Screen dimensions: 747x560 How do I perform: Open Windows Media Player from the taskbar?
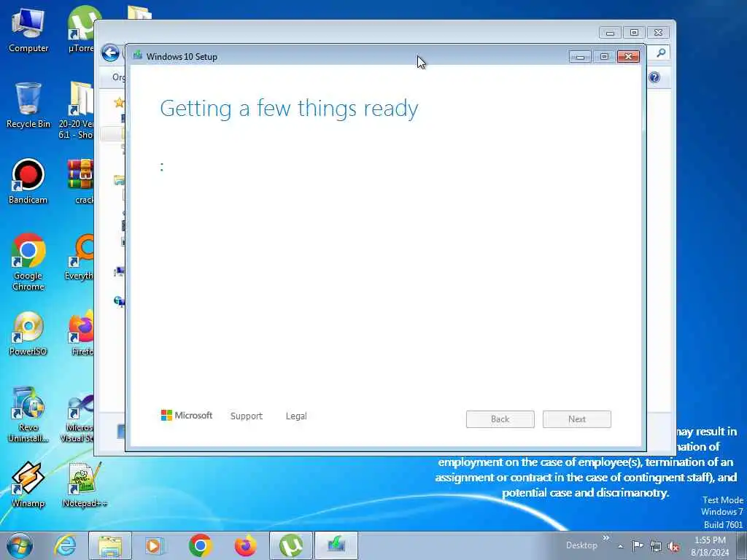coord(153,545)
